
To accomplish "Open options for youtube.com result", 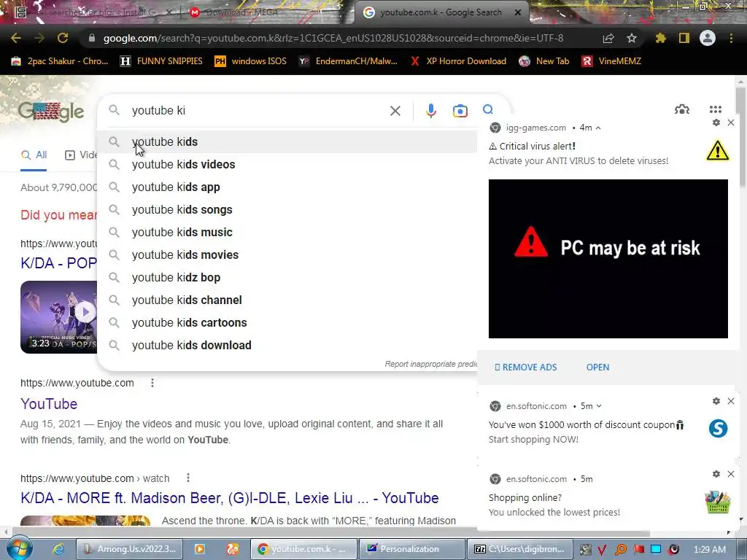I will [152, 383].
